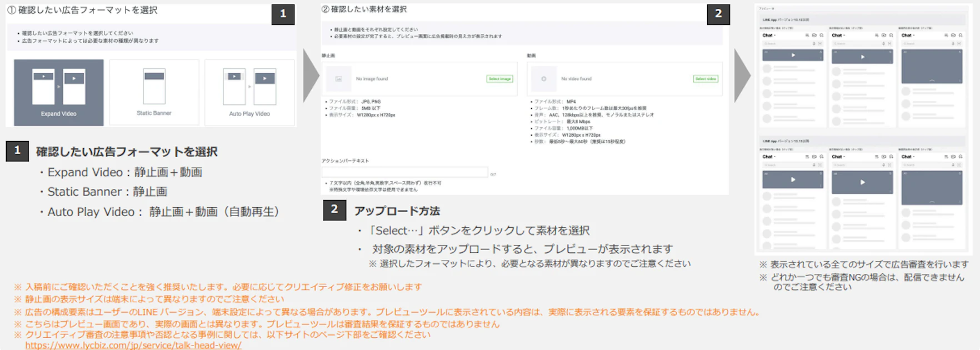Click the 'JPG, PNG' file format line
The image size is (980, 350).
coord(355,102)
